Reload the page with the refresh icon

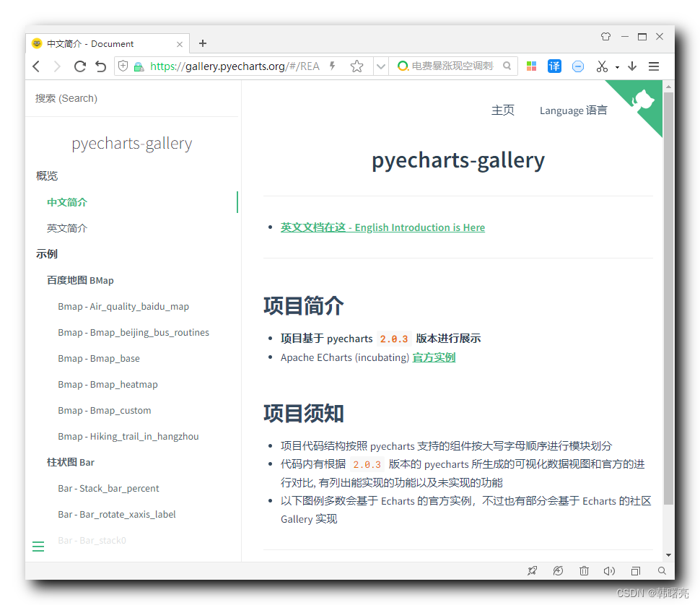point(80,66)
